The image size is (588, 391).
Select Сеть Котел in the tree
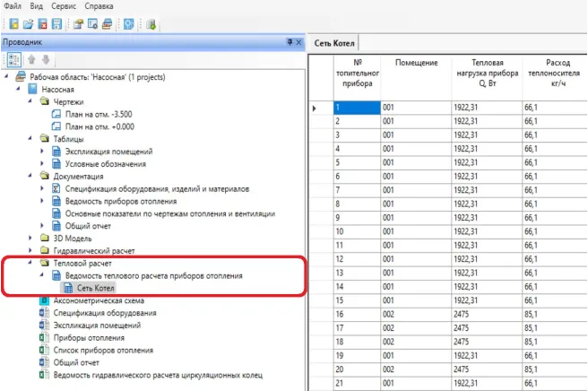point(97,288)
